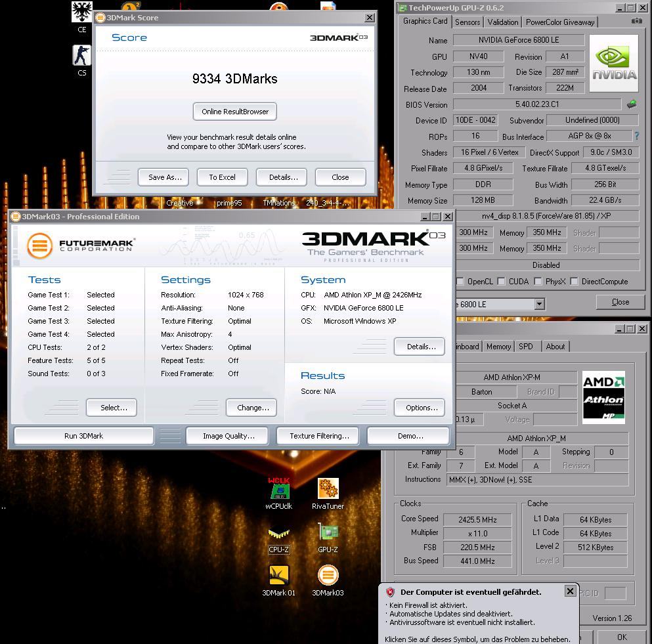This screenshot has width=652, height=644.
Task: Click bus interface question mark in GPU-Z
Action: pyautogui.click(x=637, y=135)
